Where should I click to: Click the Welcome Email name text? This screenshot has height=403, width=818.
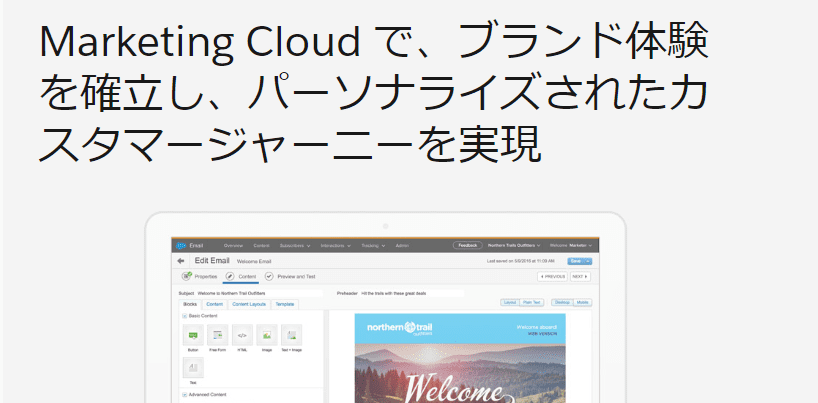(254, 262)
